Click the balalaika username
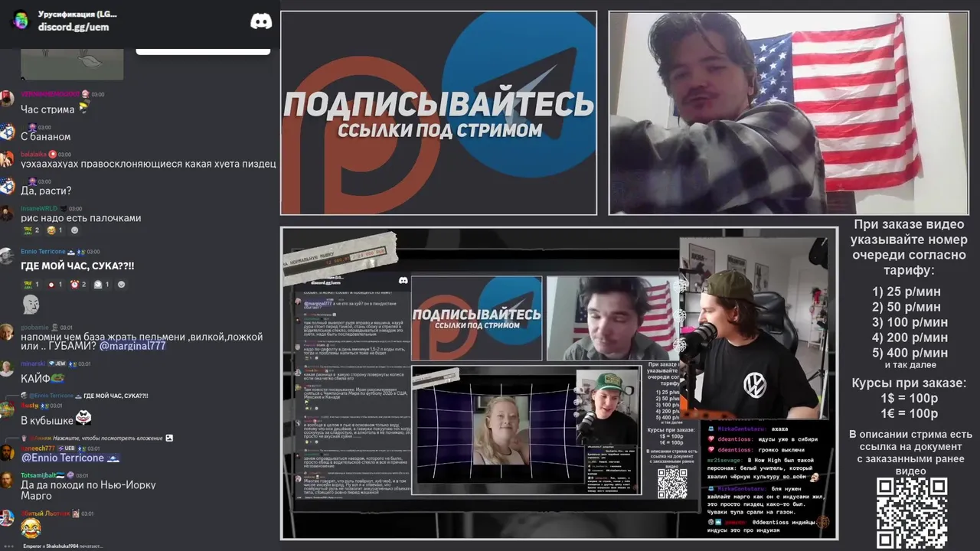The width and height of the screenshot is (980, 551). pos(34,154)
